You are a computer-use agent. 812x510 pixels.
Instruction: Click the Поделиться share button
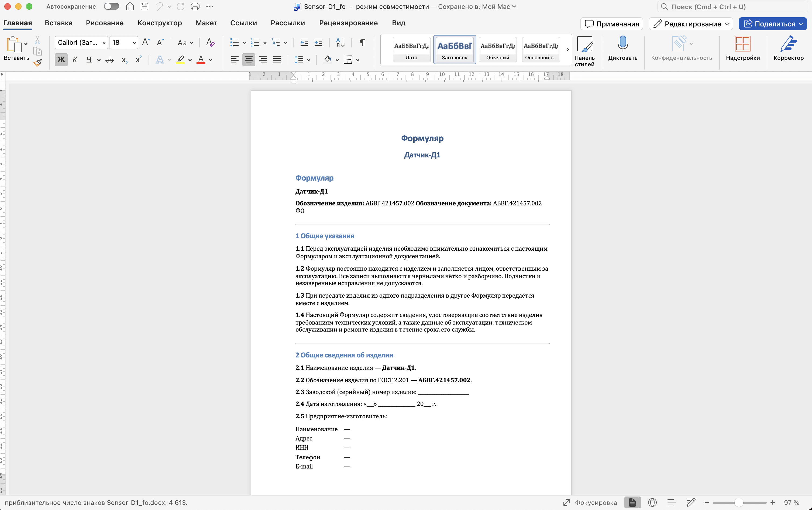pos(773,24)
